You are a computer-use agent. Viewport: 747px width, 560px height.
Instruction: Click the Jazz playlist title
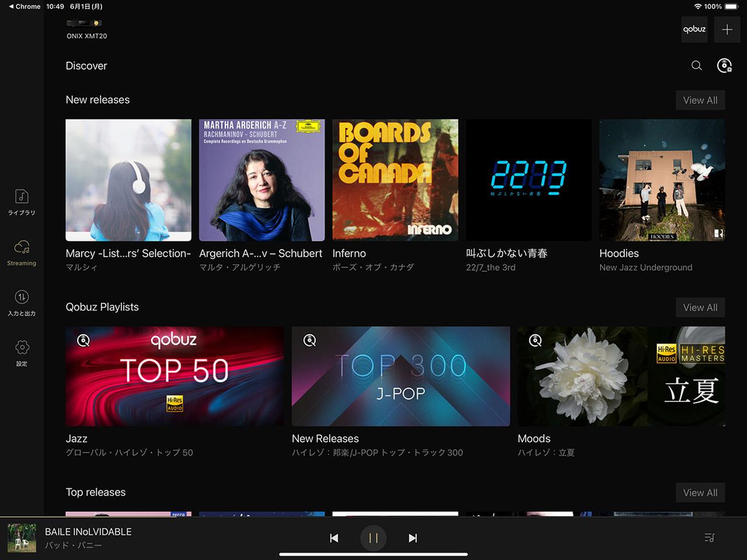pyautogui.click(x=76, y=439)
